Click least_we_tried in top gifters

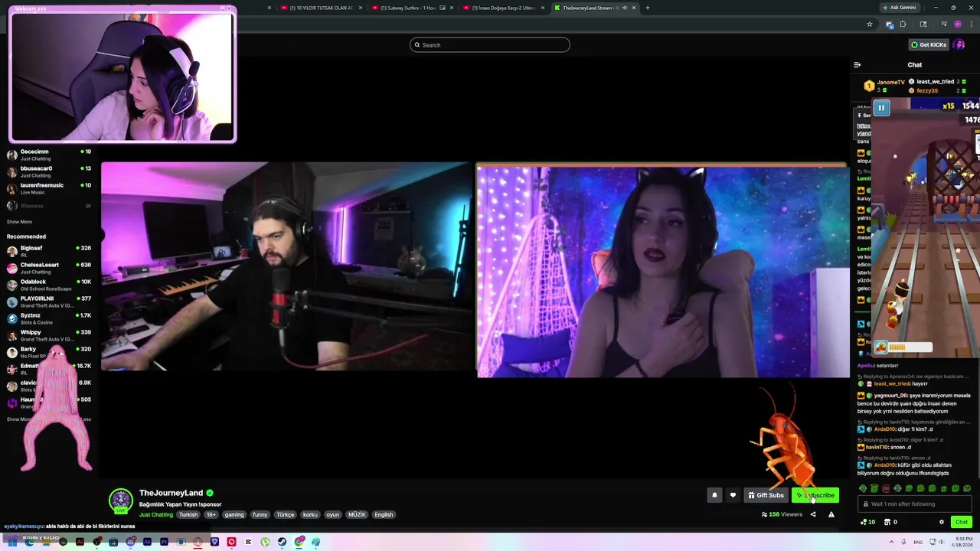(x=935, y=82)
